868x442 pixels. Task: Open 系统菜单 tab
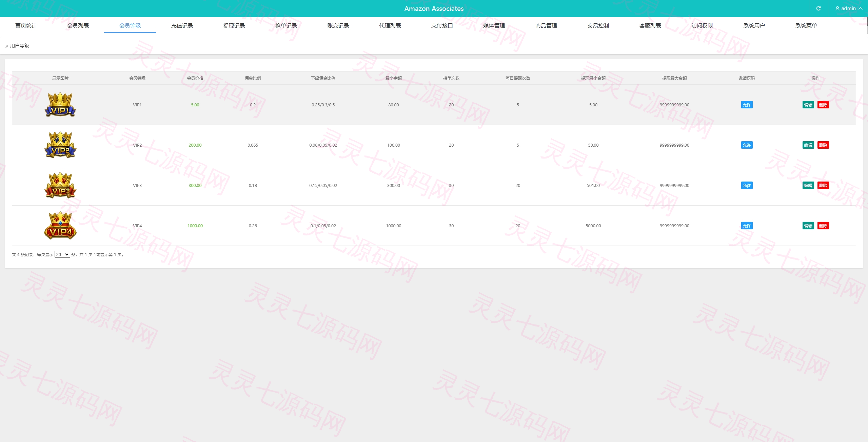806,25
